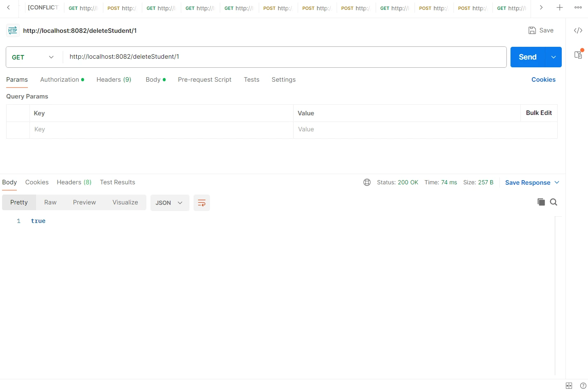The image size is (588, 390).
Task: Open Postman help via question mark icon
Action: [583, 385]
